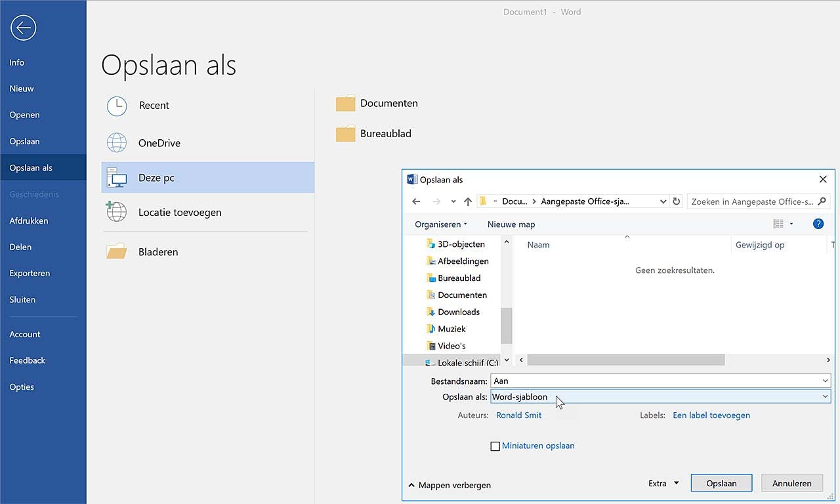
Task: Click the Bestandsnaam text field
Action: tap(656, 381)
